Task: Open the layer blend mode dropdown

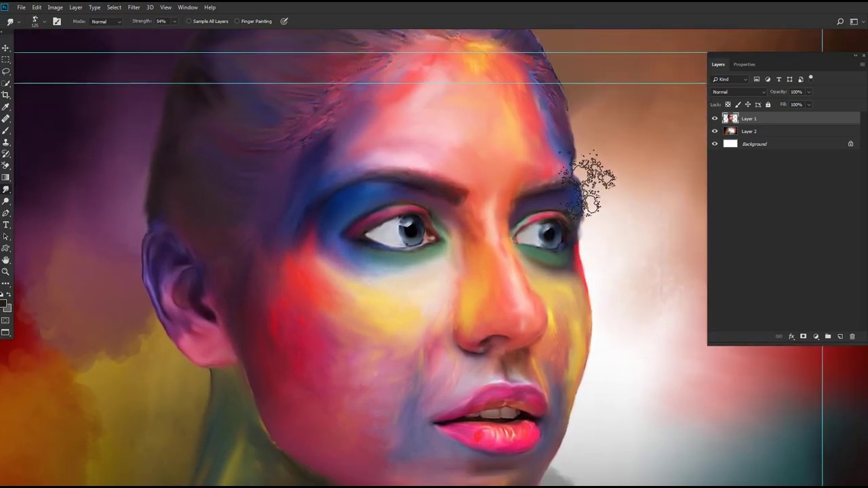Action: tap(738, 91)
